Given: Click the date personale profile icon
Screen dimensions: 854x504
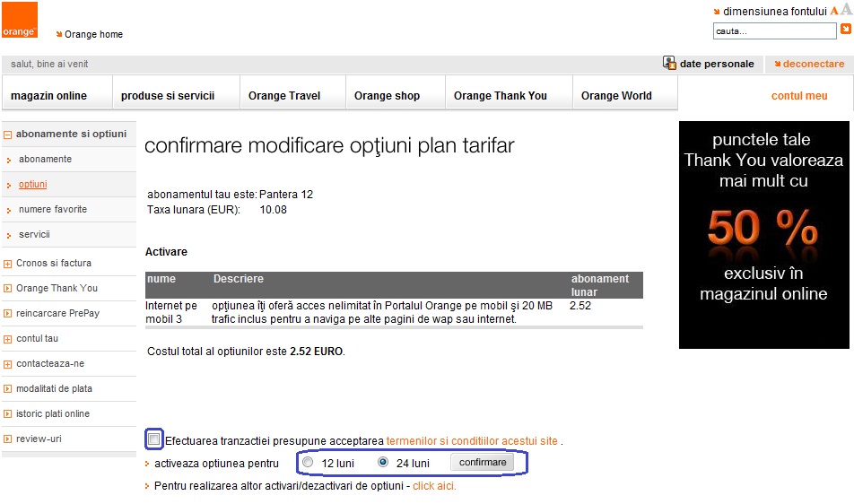Looking at the screenshot, I should tap(669, 63).
